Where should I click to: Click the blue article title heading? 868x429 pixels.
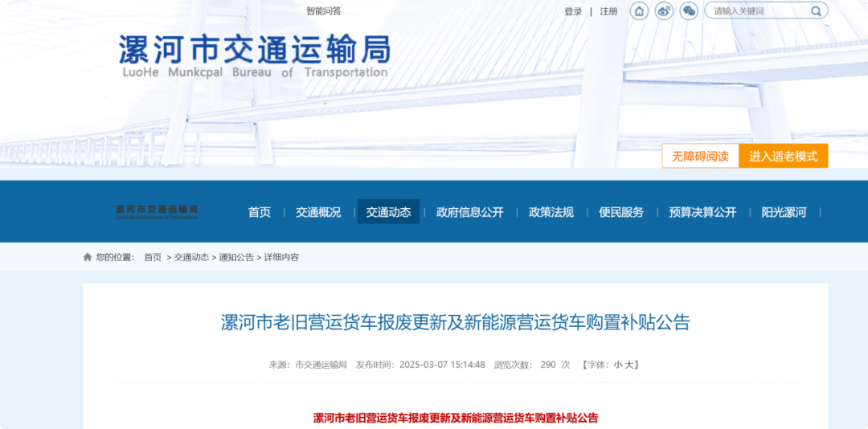point(456,323)
